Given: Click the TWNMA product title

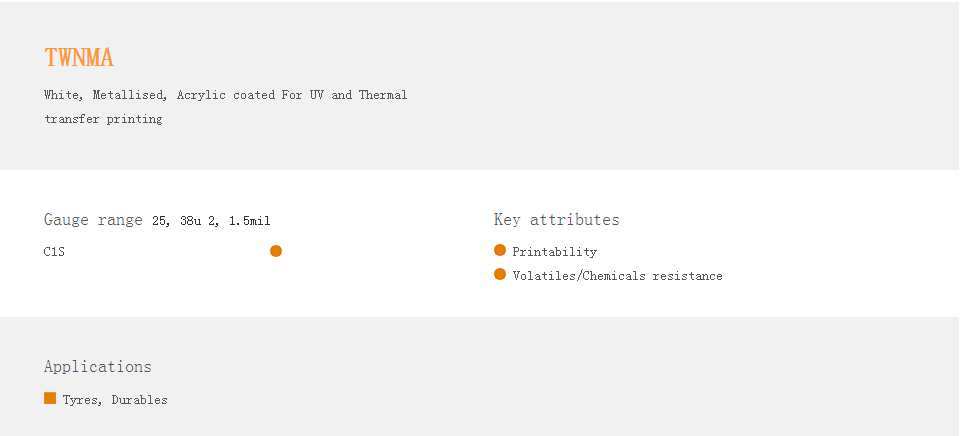Looking at the screenshot, I should tap(79, 58).
